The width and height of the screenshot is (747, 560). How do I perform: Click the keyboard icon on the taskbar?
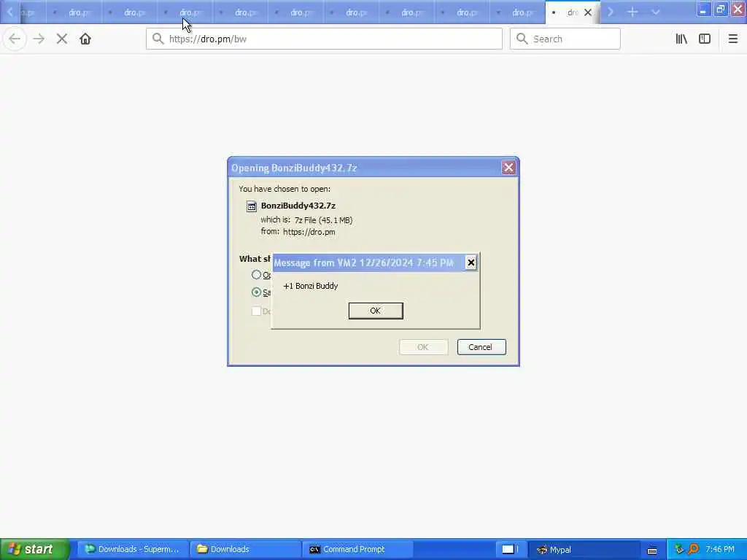[x=652, y=551]
